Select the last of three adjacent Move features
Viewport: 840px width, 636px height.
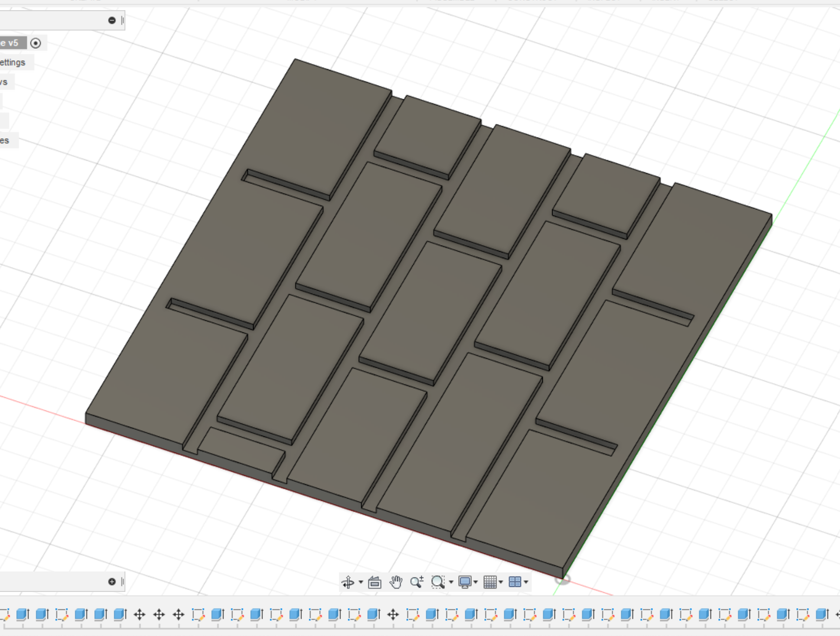pyautogui.click(x=178, y=615)
